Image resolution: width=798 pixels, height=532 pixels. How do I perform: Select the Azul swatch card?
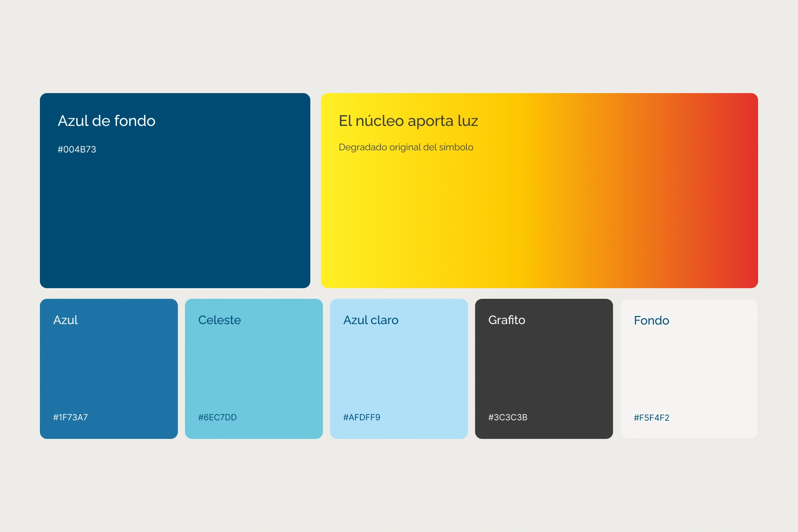(109, 369)
